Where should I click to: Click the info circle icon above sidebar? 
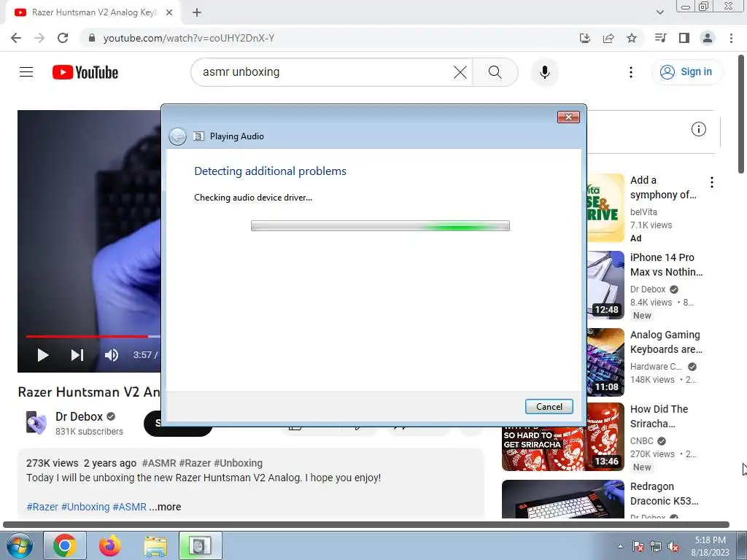point(698,129)
